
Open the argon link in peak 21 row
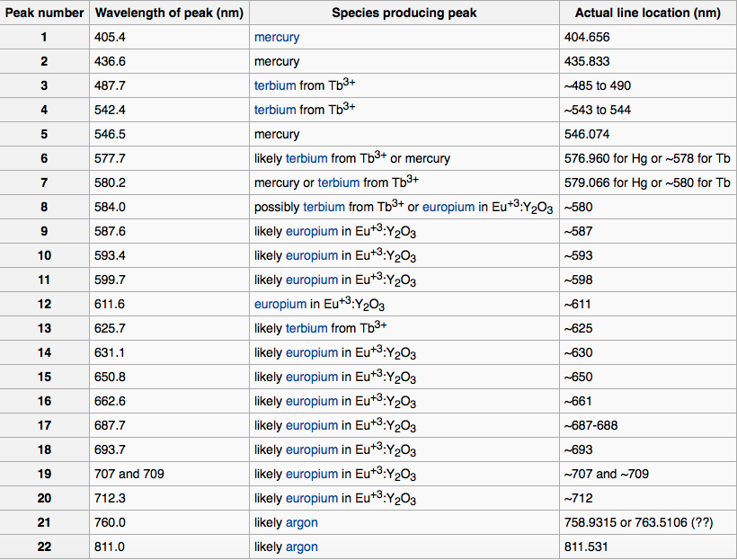coord(302,522)
